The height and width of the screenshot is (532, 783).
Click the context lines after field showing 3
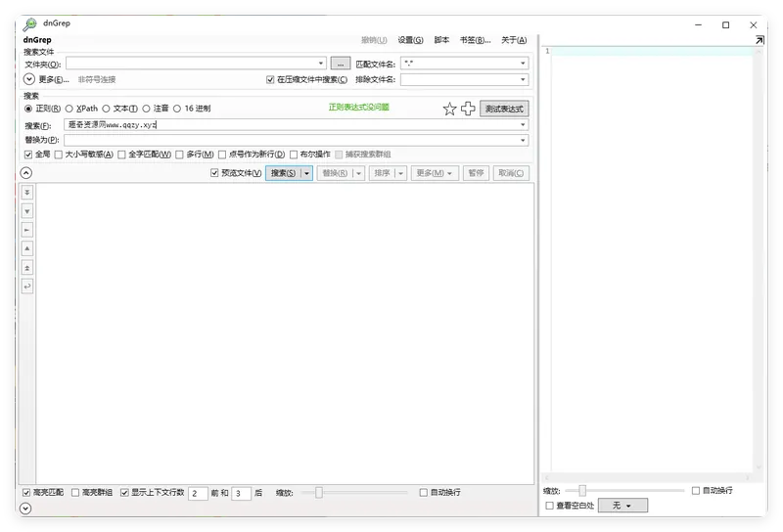pyautogui.click(x=241, y=494)
